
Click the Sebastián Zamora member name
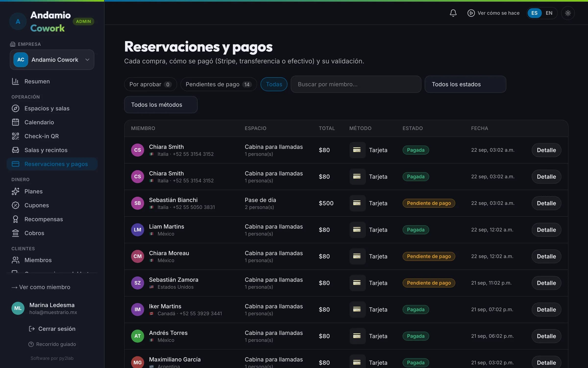click(x=173, y=280)
